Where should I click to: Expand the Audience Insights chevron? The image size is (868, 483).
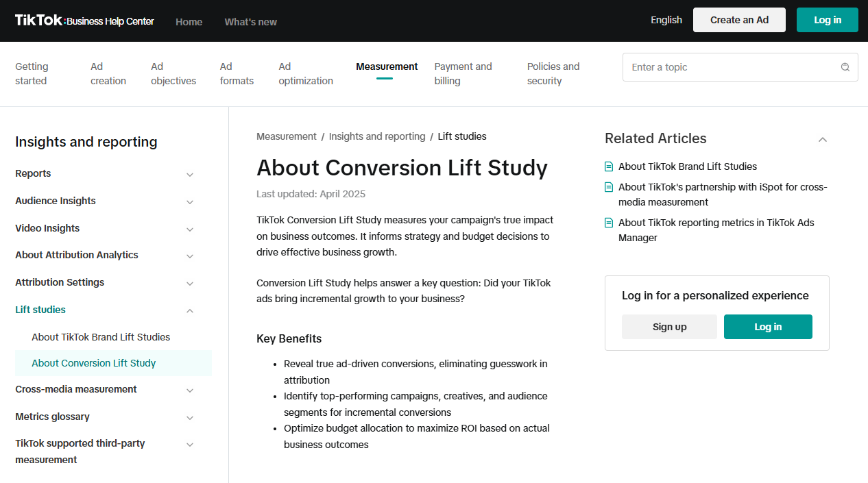pyautogui.click(x=190, y=202)
